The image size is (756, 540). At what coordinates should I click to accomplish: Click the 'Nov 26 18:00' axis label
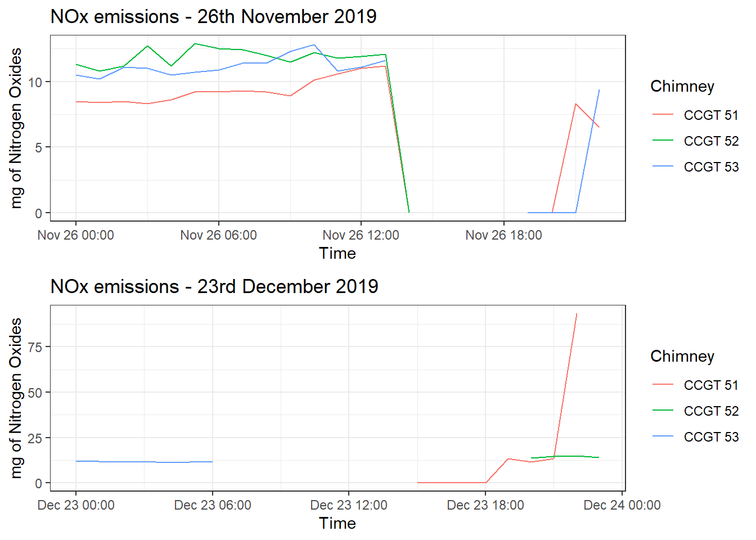coord(504,235)
